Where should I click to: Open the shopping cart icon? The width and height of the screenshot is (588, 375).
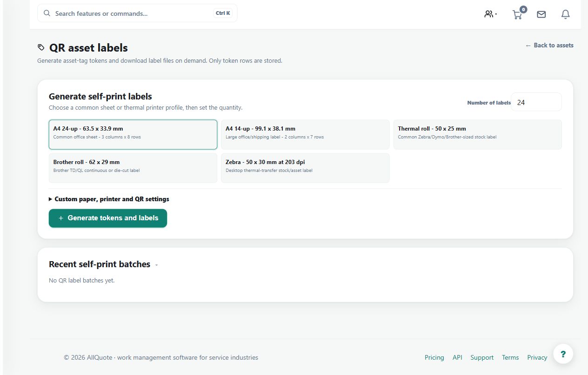click(x=517, y=15)
